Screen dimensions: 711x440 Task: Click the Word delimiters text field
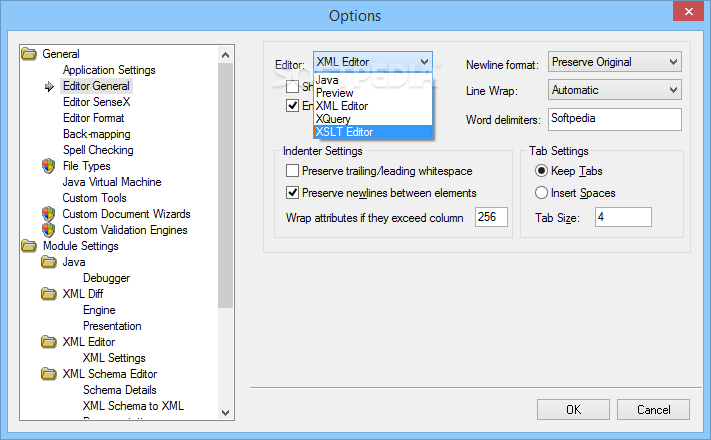click(614, 120)
